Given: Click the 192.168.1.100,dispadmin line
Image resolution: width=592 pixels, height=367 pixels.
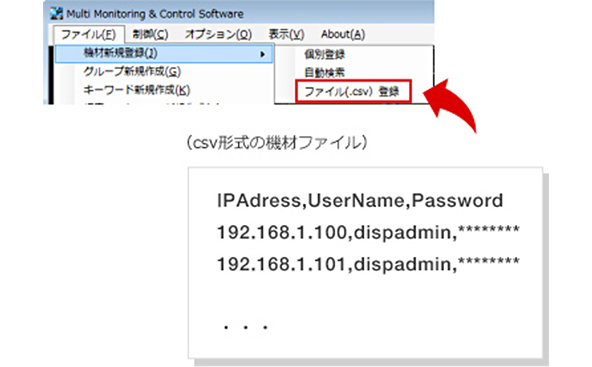Looking at the screenshot, I should click(368, 232).
